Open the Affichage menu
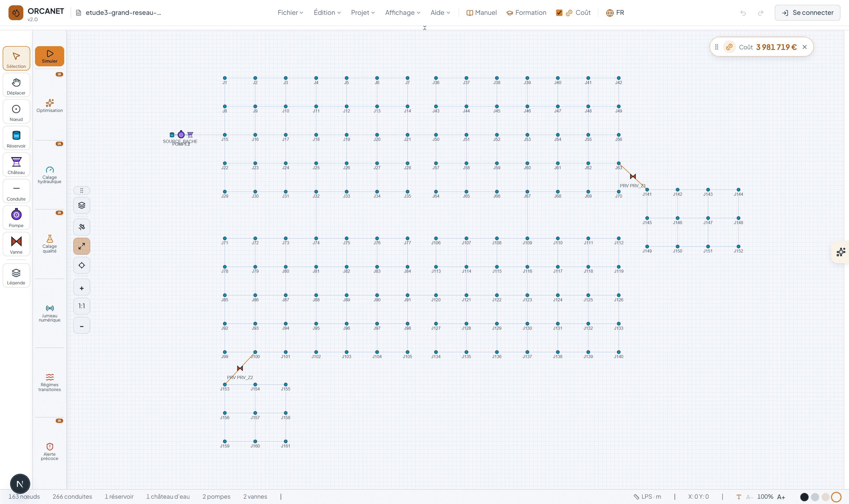 point(402,12)
